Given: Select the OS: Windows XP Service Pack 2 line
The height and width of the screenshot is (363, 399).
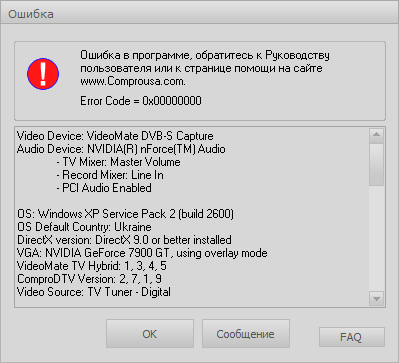Looking at the screenshot, I should click(x=125, y=214).
